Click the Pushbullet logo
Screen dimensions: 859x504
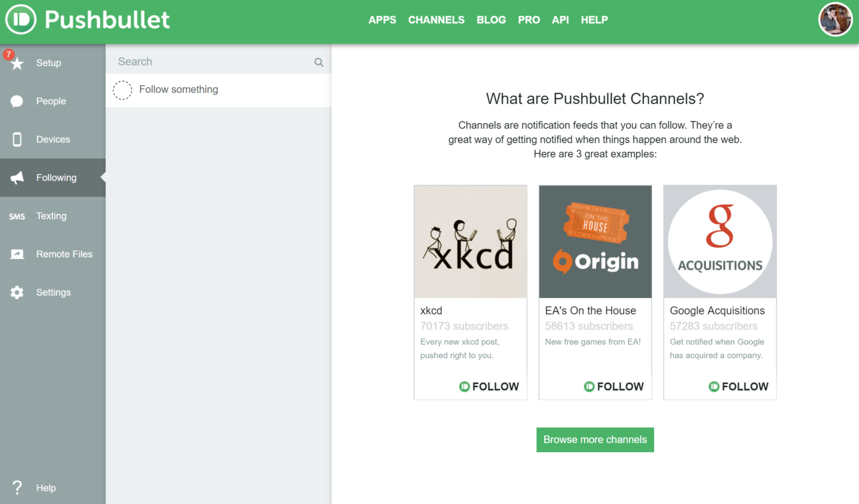(x=88, y=19)
